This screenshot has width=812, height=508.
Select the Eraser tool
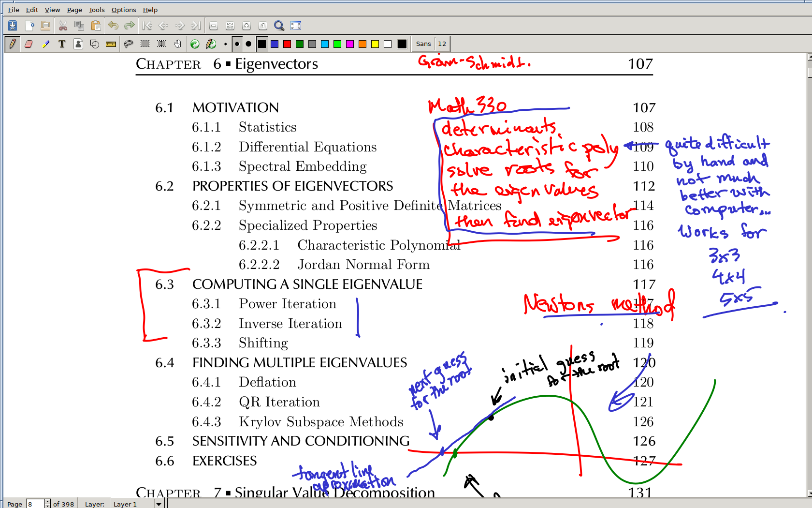[29, 44]
